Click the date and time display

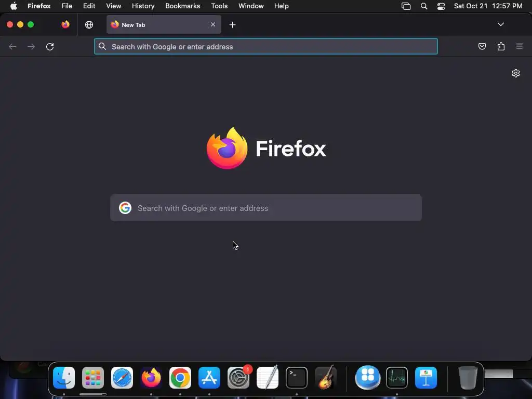coord(488,6)
